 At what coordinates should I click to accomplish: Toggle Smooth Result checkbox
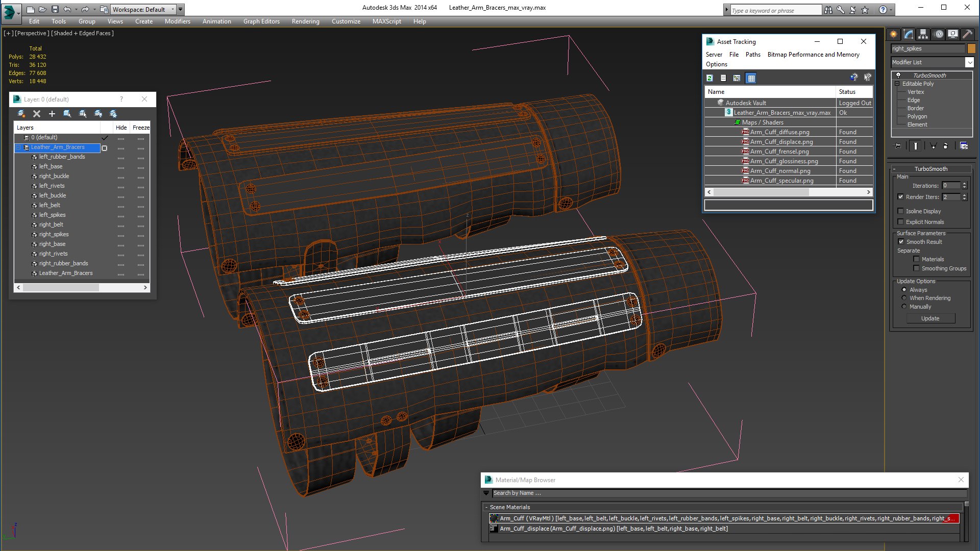point(901,242)
